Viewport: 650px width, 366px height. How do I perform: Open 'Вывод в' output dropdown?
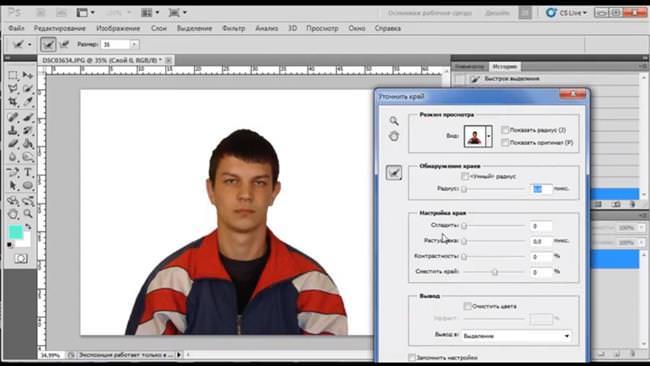517,336
